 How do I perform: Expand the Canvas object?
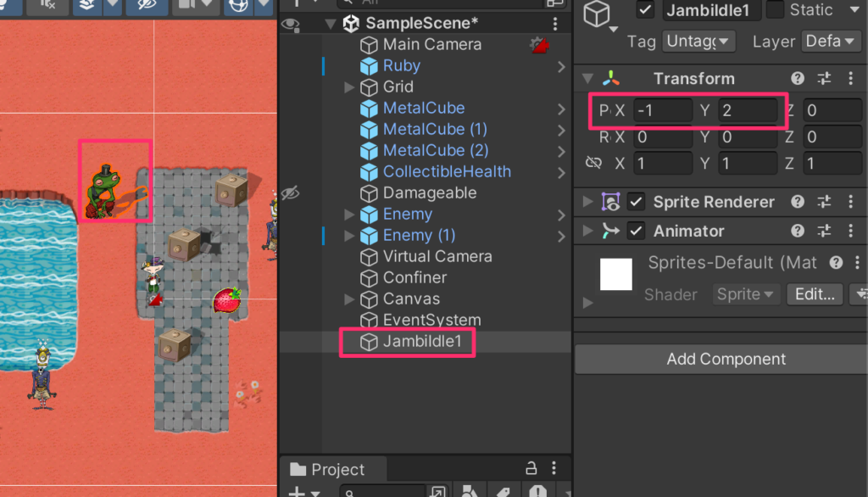(x=349, y=299)
